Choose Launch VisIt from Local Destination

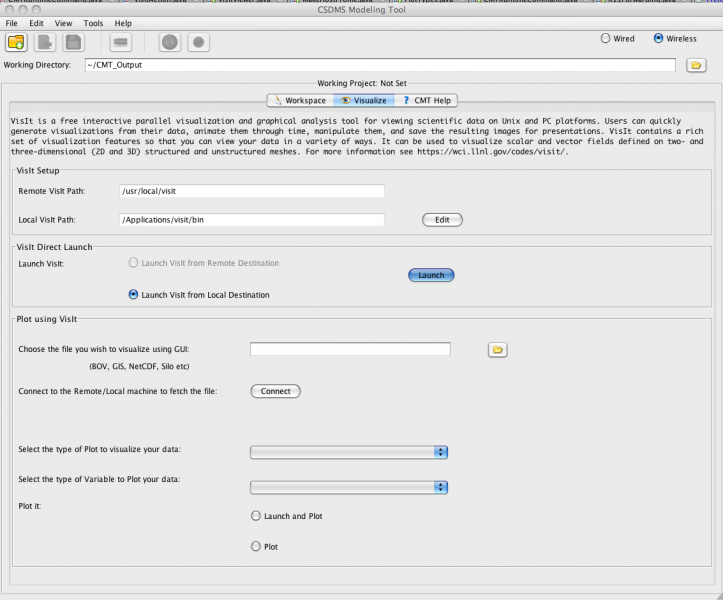(x=134, y=294)
